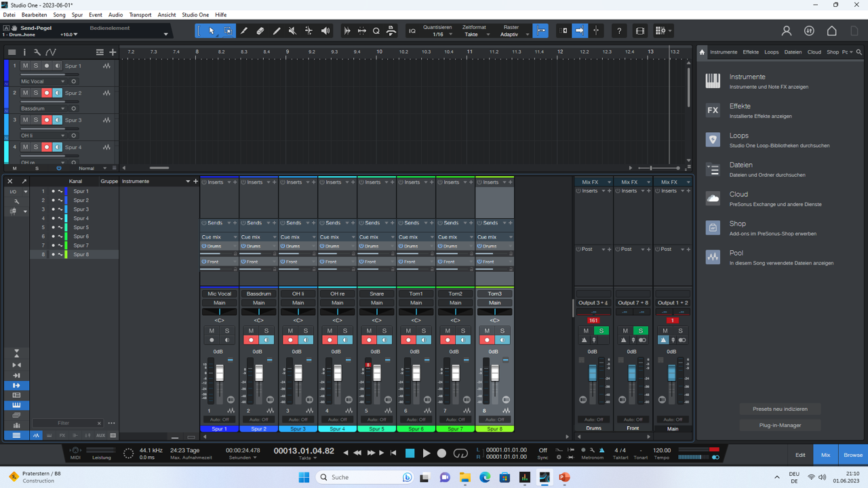Open File Explorer from Windows taskbar
This screenshot has height=488, width=868.
click(465, 477)
